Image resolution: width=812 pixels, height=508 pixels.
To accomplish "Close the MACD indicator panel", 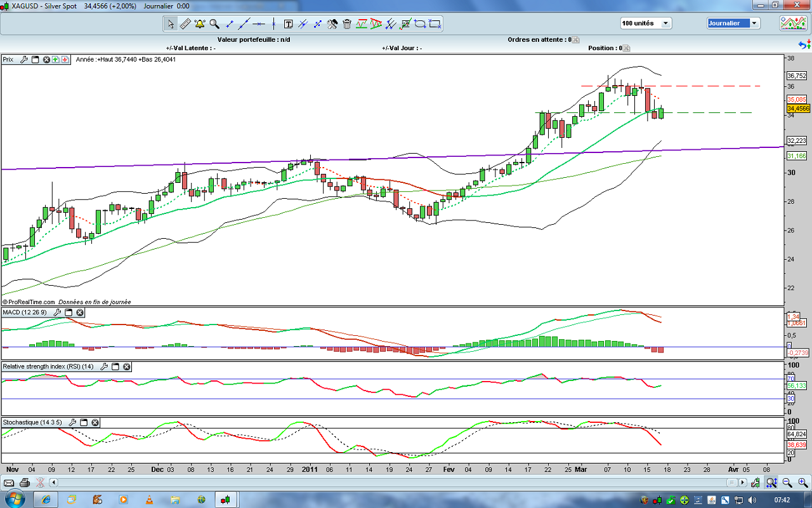I will 80,313.
